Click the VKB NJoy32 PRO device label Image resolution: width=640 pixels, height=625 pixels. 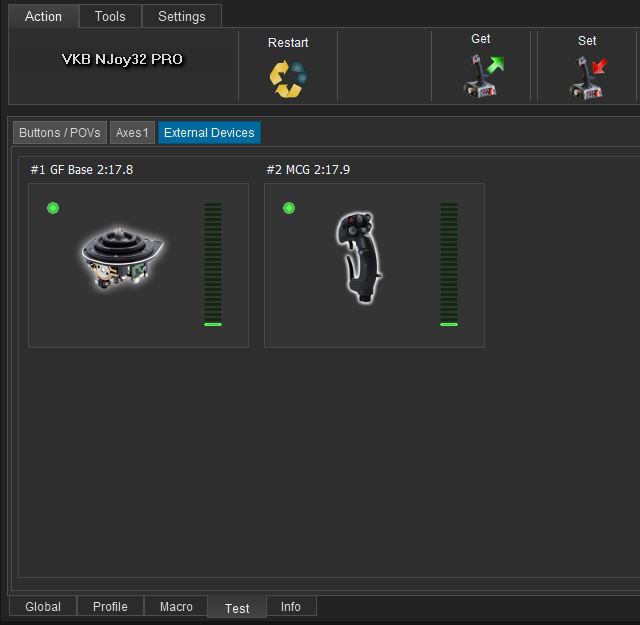pyautogui.click(x=122, y=59)
